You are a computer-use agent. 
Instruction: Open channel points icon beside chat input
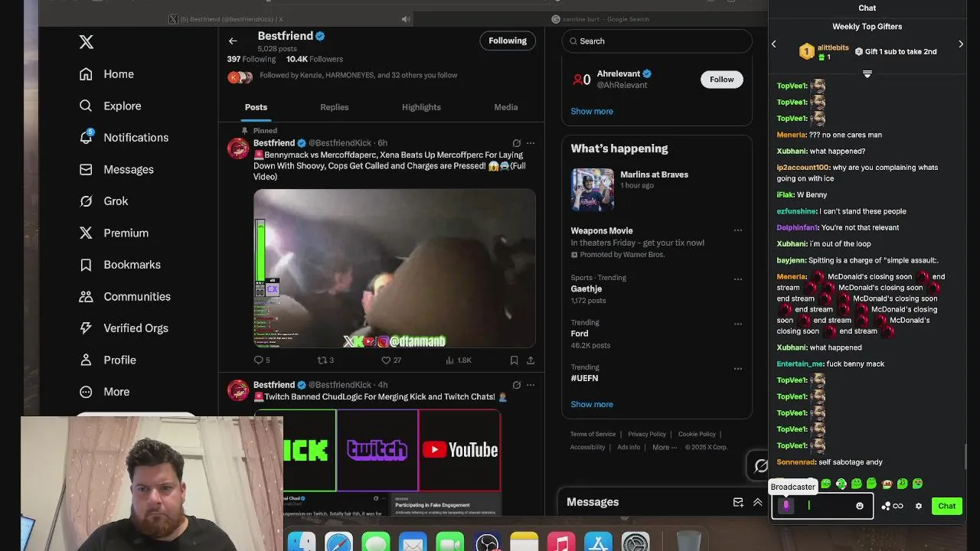[x=892, y=506]
